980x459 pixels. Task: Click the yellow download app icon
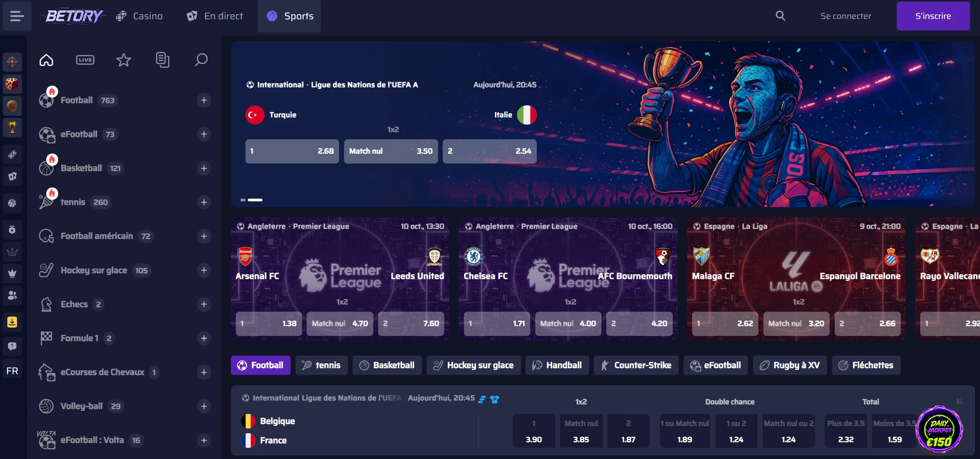point(12,322)
